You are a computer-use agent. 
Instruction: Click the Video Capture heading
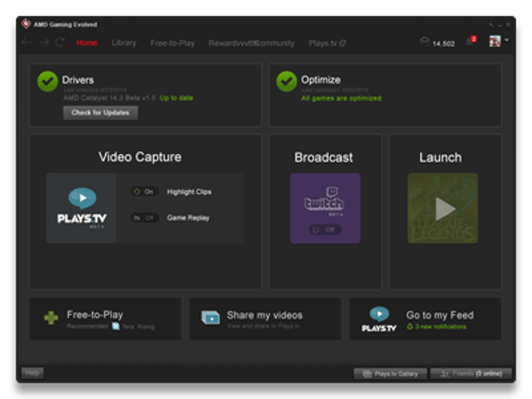pos(140,157)
